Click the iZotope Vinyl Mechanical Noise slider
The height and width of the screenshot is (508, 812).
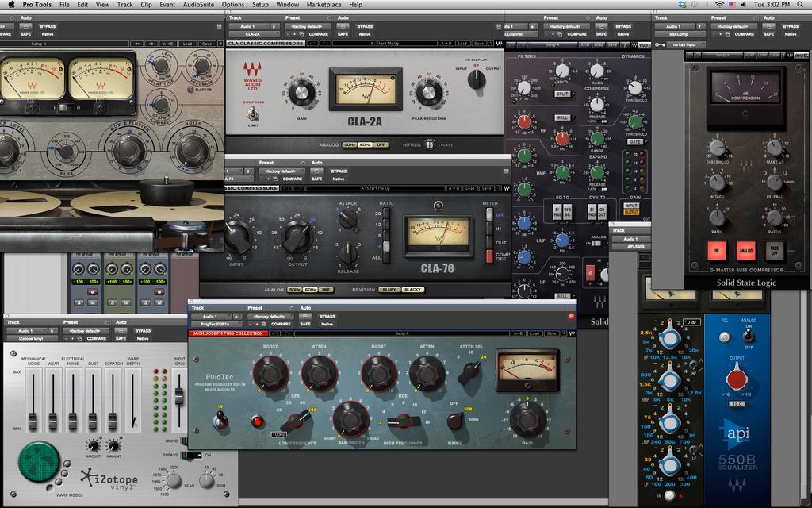[x=33, y=400]
